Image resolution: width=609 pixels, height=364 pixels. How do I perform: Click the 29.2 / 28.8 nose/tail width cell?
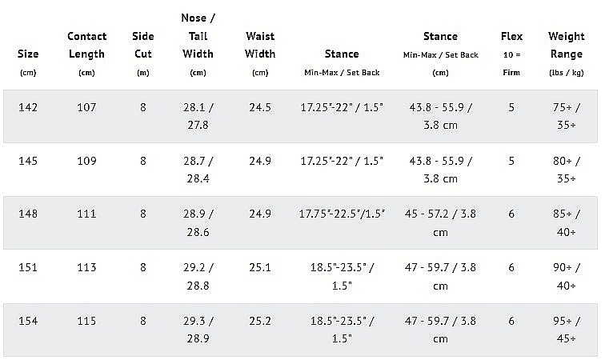click(198, 276)
